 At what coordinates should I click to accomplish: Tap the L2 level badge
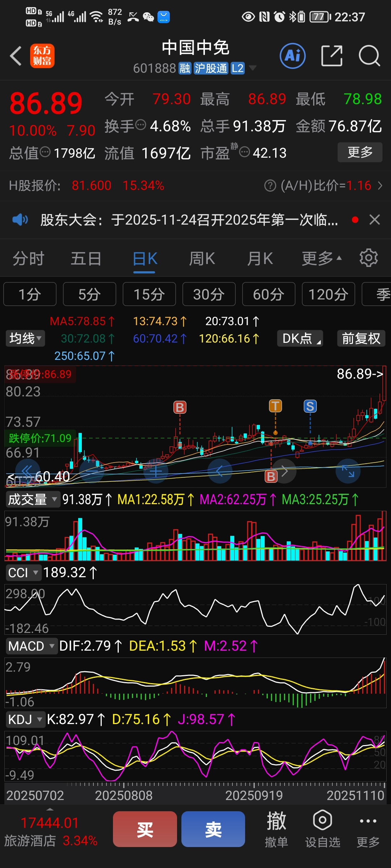pos(237,68)
